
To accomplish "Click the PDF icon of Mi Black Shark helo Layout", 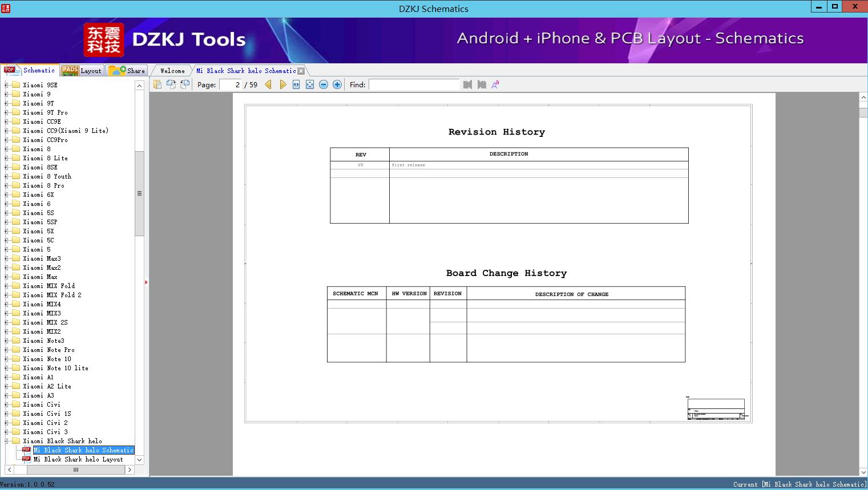I will [26, 459].
